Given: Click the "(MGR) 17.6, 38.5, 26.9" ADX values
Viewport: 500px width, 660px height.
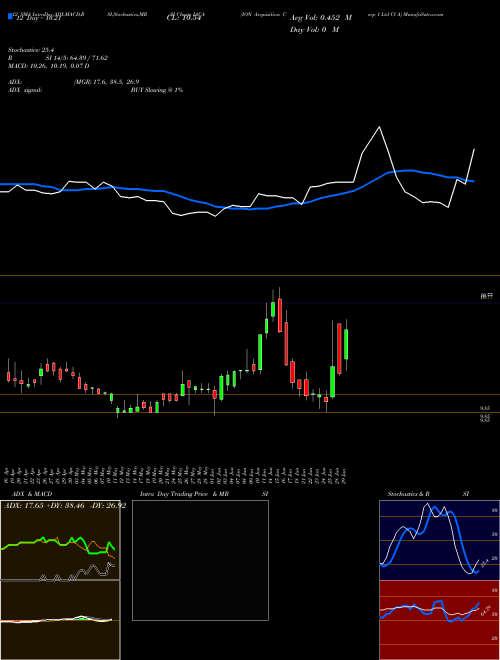Looking at the screenshot, I should (106, 82).
